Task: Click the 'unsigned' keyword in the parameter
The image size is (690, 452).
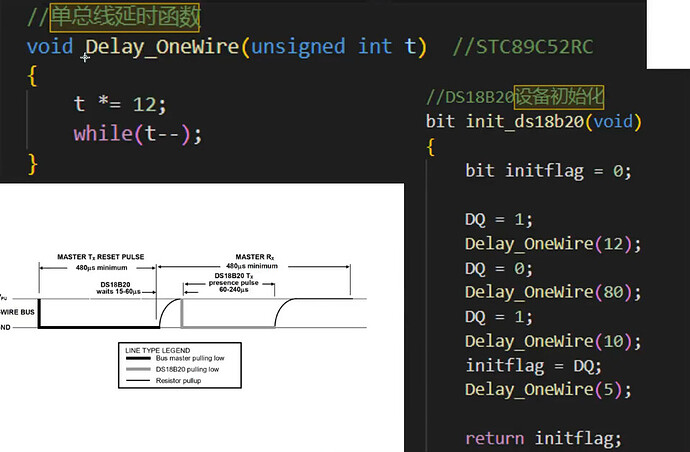Action: (298, 47)
